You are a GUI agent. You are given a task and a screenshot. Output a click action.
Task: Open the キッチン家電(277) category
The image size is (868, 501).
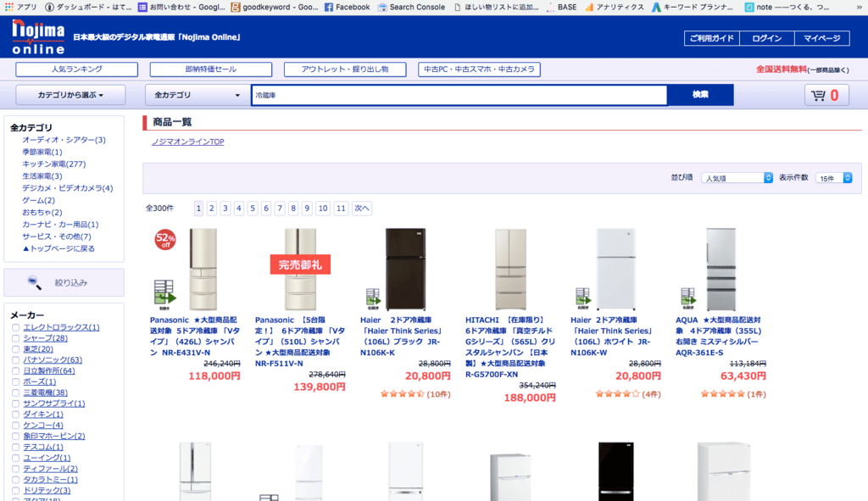tap(53, 164)
